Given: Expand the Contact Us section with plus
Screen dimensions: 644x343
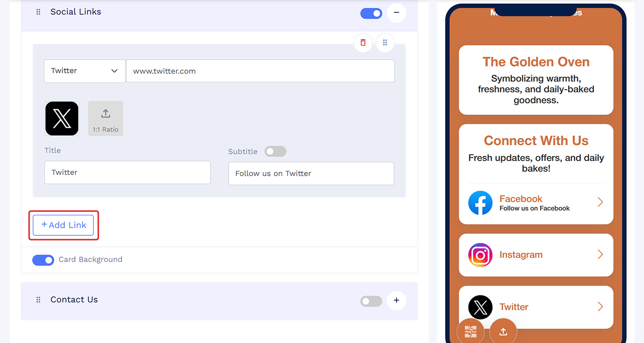Looking at the screenshot, I should [x=396, y=301].
